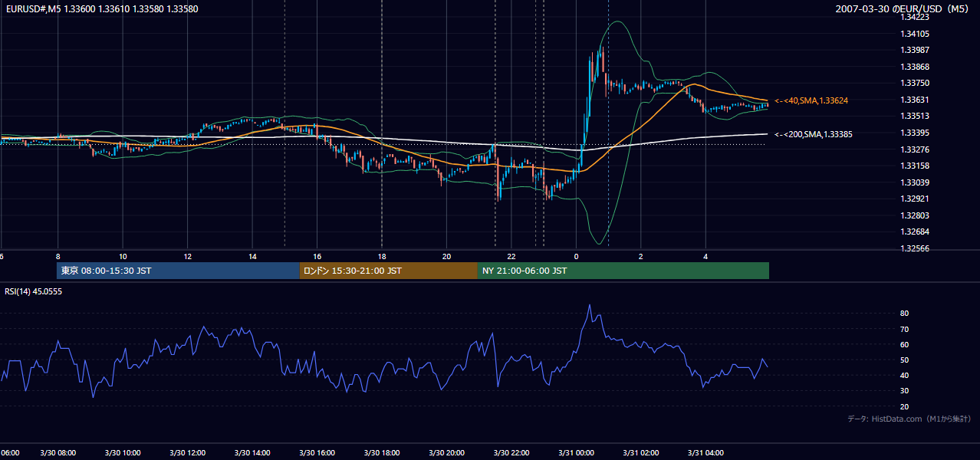The height and width of the screenshot is (460, 980).
Task: Click price axis value 1.34105
Action: 916,34
